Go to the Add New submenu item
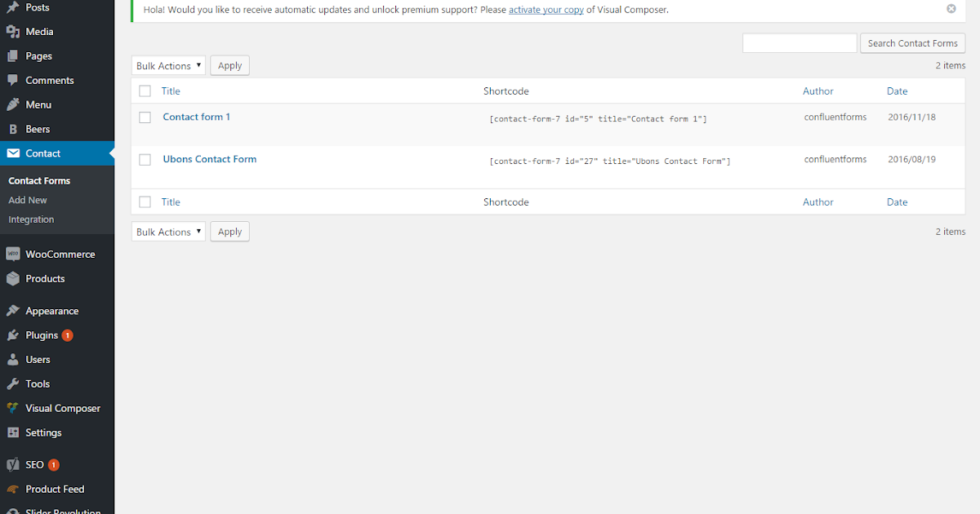The image size is (980, 514). (x=27, y=199)
